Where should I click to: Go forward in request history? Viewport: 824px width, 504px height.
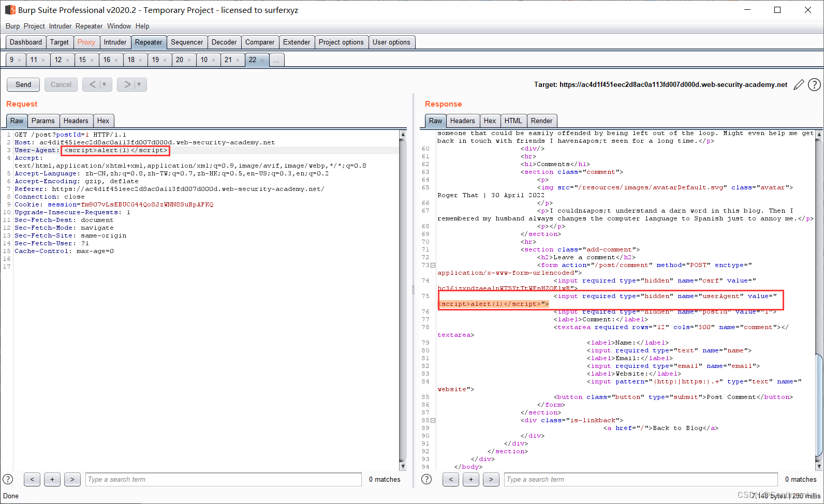pos(127,84)
